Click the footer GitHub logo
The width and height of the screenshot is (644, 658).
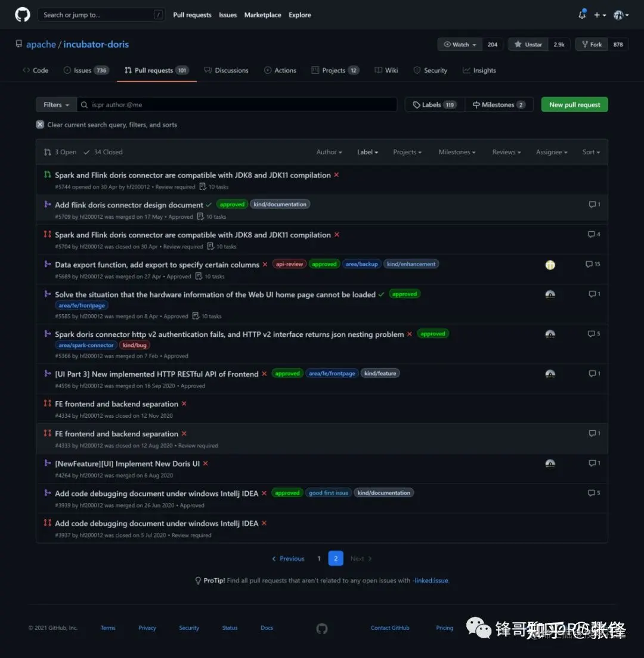(x=322, y=628)
